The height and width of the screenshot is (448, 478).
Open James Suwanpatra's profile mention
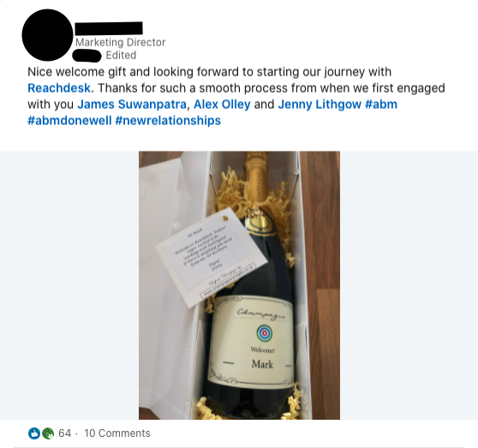click(132, 105)
